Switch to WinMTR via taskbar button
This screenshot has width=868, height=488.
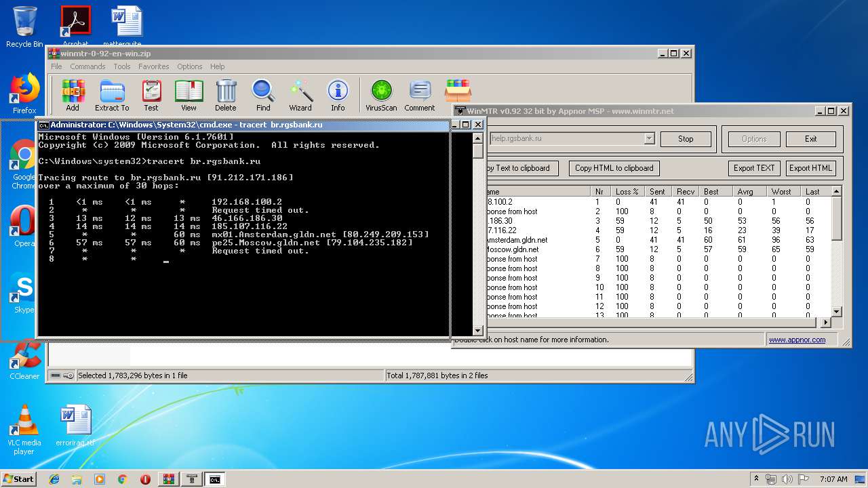coord(191,479)
